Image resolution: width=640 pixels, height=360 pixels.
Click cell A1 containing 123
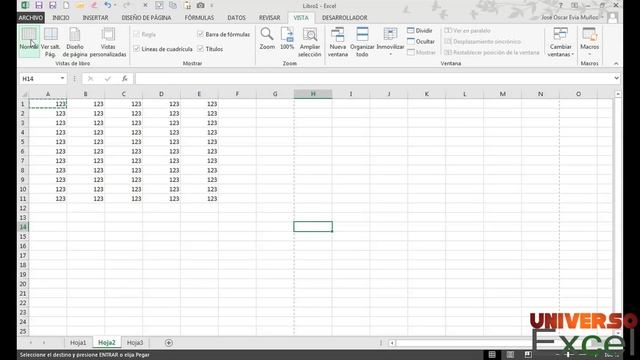point(48,104)
